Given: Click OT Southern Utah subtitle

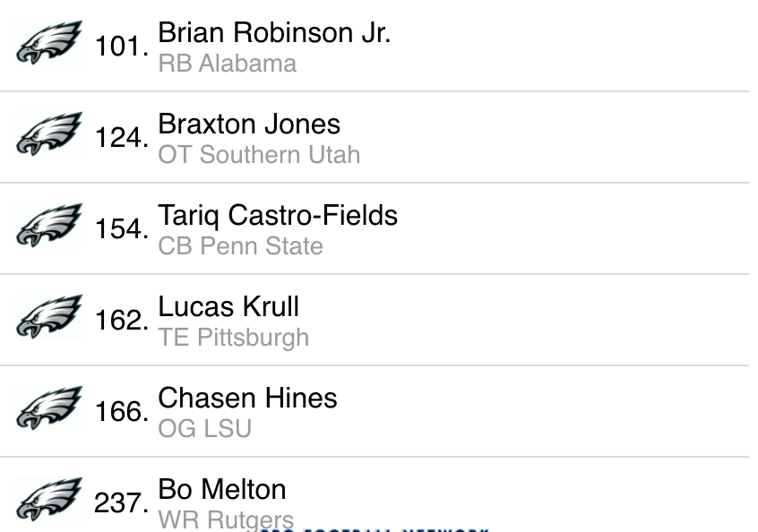Looking at the screenshot, I should (x=259, y=155).
